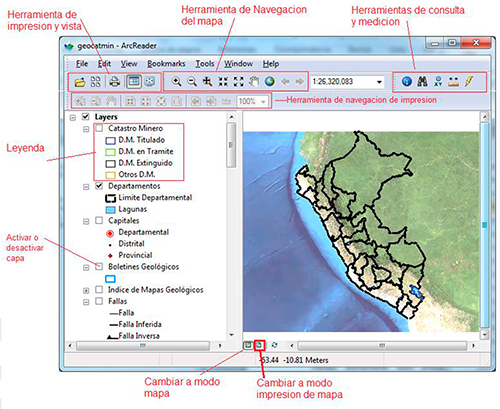500x409 pixels.
Task: Select the Measure ruler tool
Action: [x=454, y=81]
